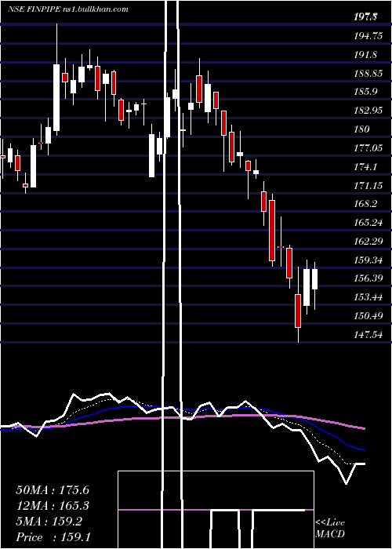Click the 5MA : 159.2 readout
The height and width of the screenshot is (549, 392).
tap(49, 522)
